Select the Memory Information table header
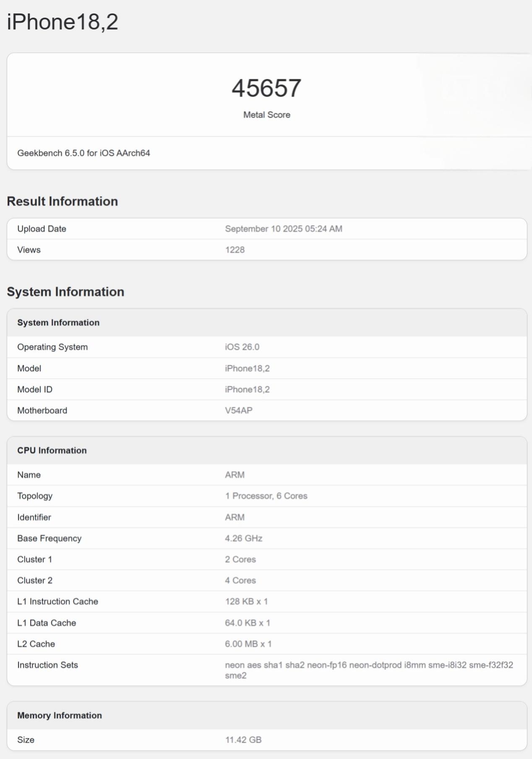 pos(267,715)
